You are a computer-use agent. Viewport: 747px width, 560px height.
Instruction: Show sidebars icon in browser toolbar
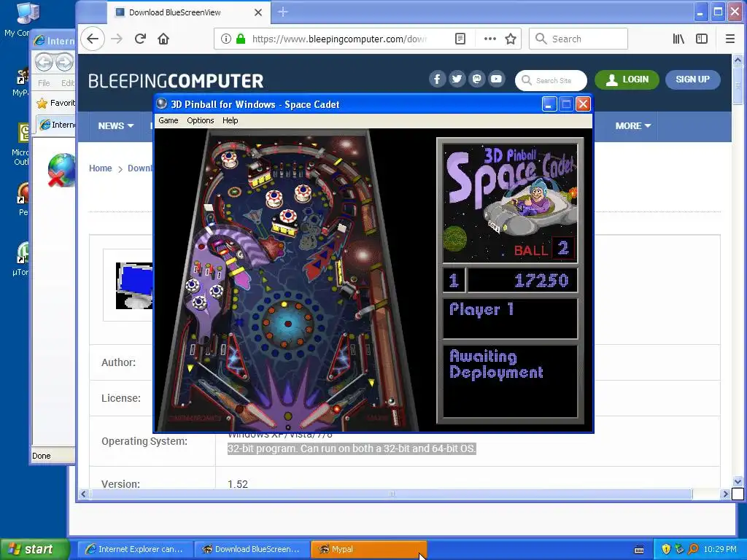[x=702, y=39]
